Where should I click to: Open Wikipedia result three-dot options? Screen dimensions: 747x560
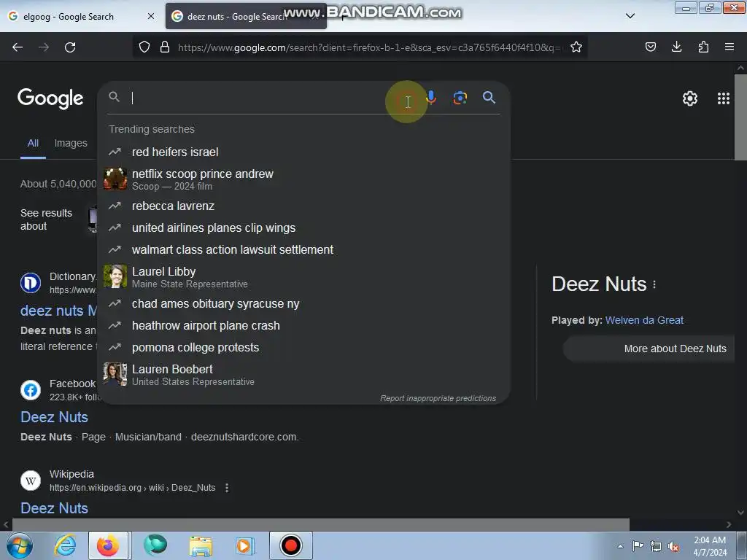coord(227,488)
